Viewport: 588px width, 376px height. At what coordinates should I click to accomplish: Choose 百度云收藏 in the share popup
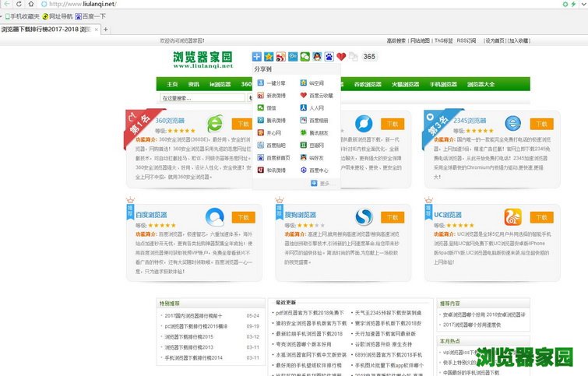[316, 96]
